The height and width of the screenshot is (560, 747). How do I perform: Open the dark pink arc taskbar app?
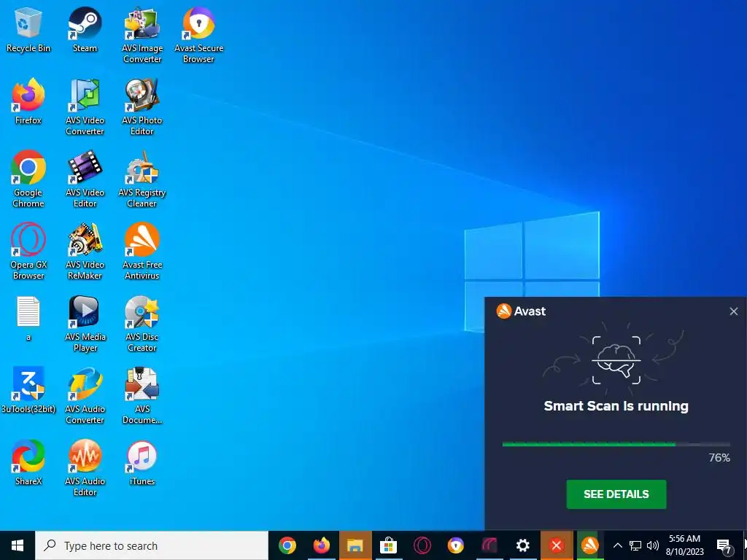pos(489,545)
